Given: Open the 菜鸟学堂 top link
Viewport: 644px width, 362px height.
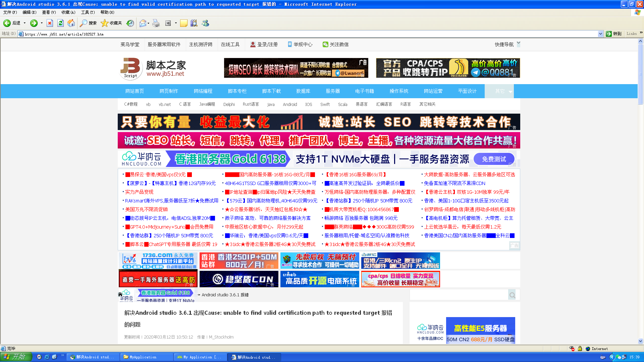Looking at the screenshot, I should click(130, 44).
